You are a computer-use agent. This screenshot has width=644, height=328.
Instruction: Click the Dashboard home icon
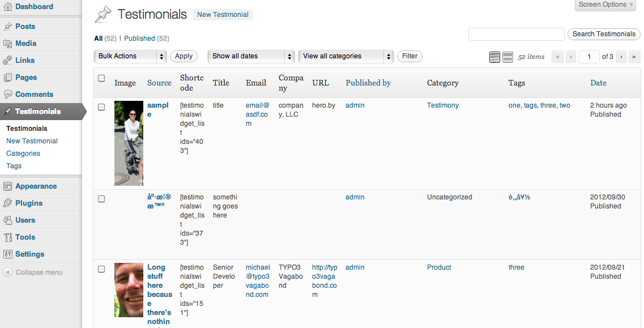pos(7,7)
